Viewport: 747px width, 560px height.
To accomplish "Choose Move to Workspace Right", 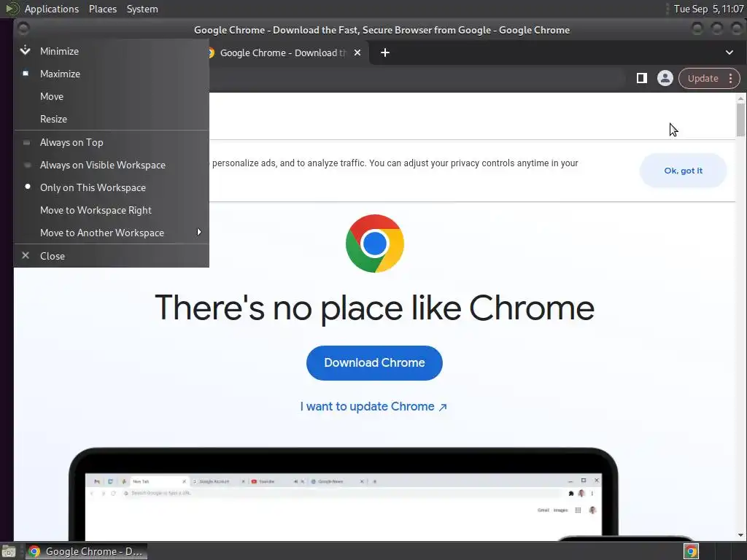I will click(111, 210).
